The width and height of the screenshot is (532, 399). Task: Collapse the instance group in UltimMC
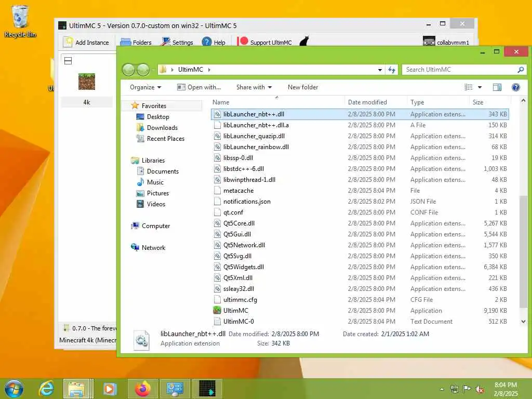click(68, 61)
